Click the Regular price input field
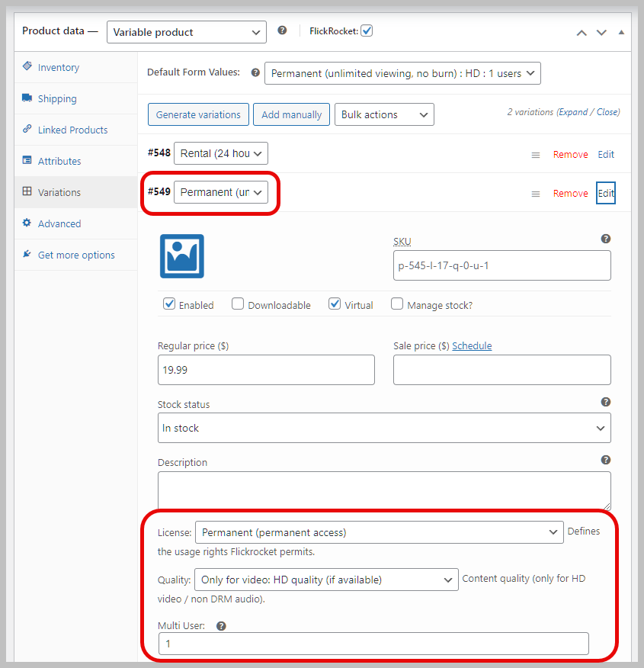Viewport: 644px width, 668px height. 266,370
